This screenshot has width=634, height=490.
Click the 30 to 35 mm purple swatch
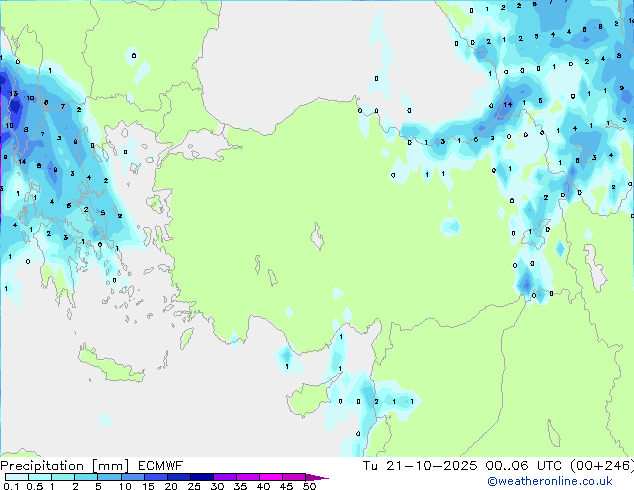[224, 477]
